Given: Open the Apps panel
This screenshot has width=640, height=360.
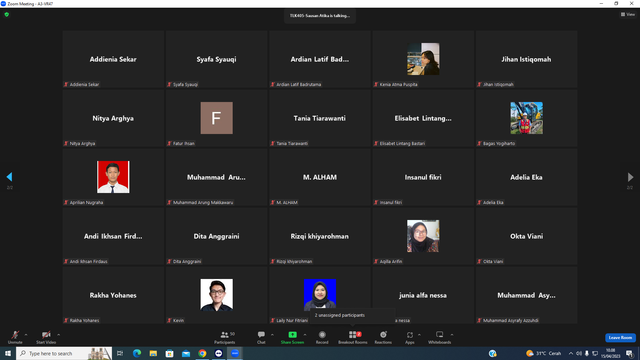Looking at the screenshot, I should (410, 337).
